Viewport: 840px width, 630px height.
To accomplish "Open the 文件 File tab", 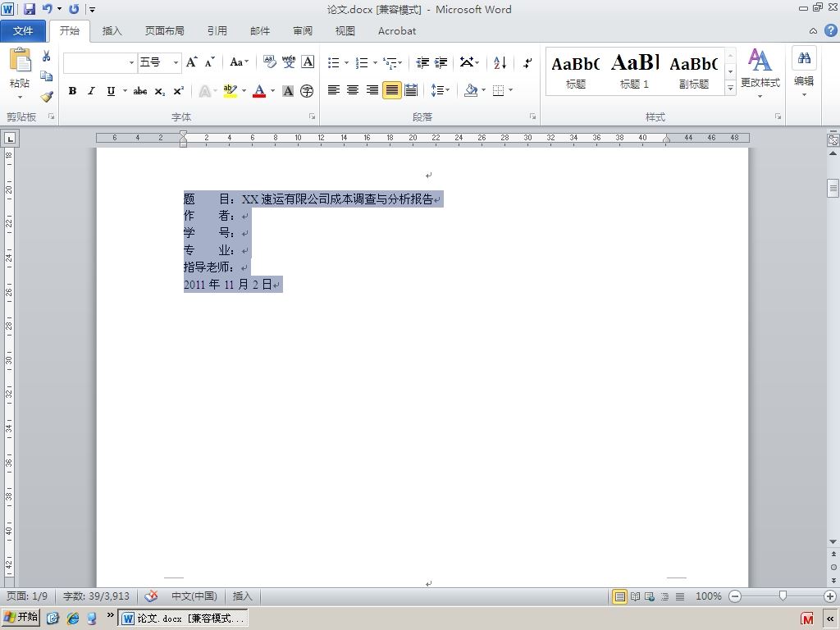I will (23, 31).
